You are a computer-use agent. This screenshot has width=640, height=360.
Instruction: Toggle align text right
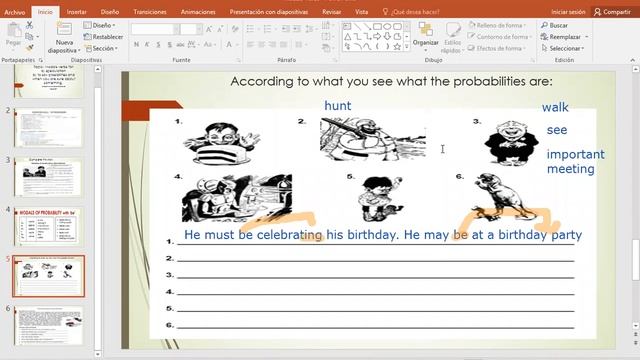pyautogui.click(x=272, y=44)
